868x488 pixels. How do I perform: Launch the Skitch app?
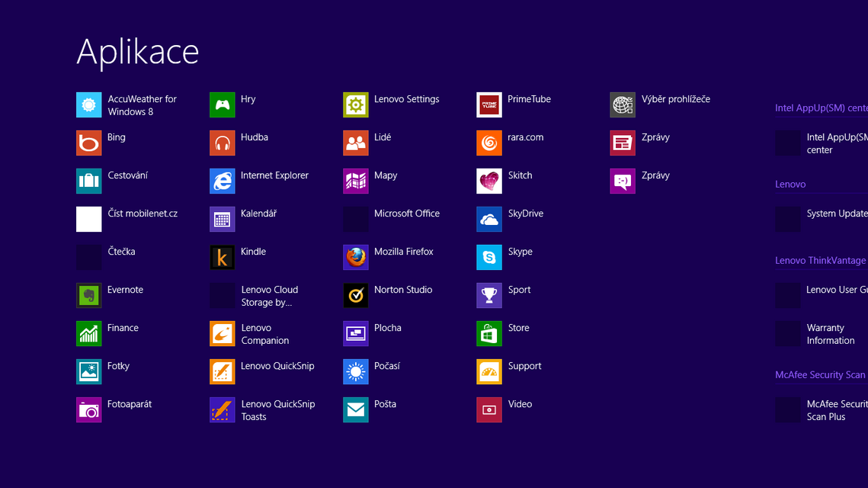(x=489, y=181)
